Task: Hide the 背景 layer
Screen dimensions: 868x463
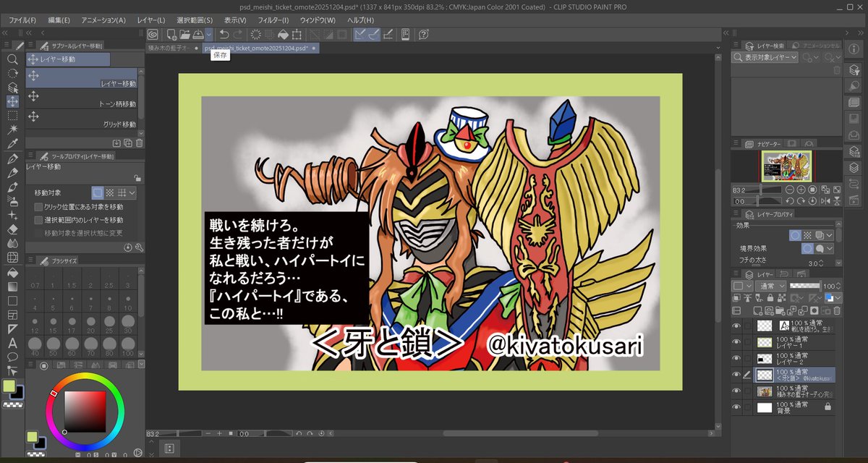Action: pos(736,407)
